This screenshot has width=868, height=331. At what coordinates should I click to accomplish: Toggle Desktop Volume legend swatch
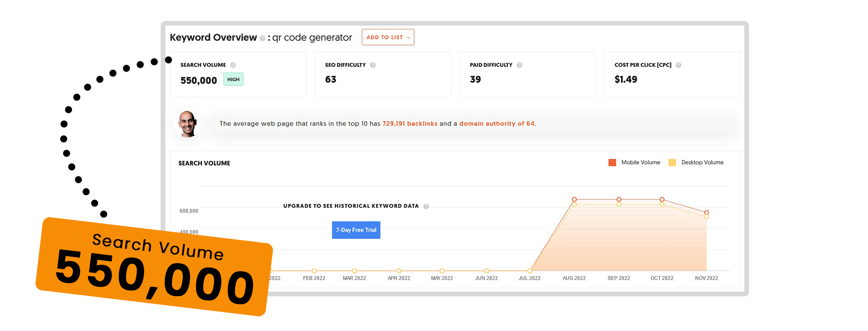click(672, 163)
